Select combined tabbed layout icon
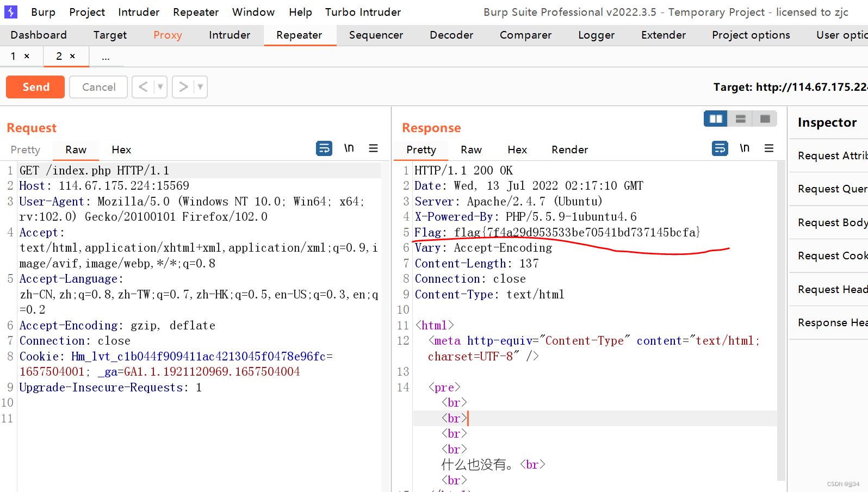 (765, 119)
